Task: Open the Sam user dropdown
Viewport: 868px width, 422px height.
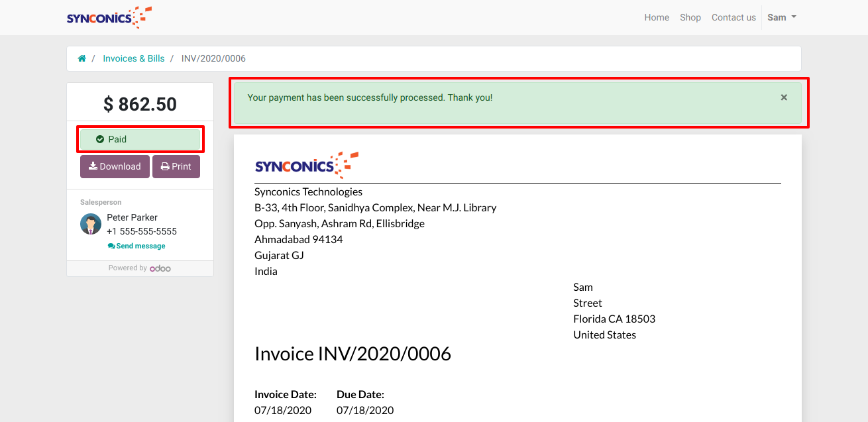Action: click(781, 17)
